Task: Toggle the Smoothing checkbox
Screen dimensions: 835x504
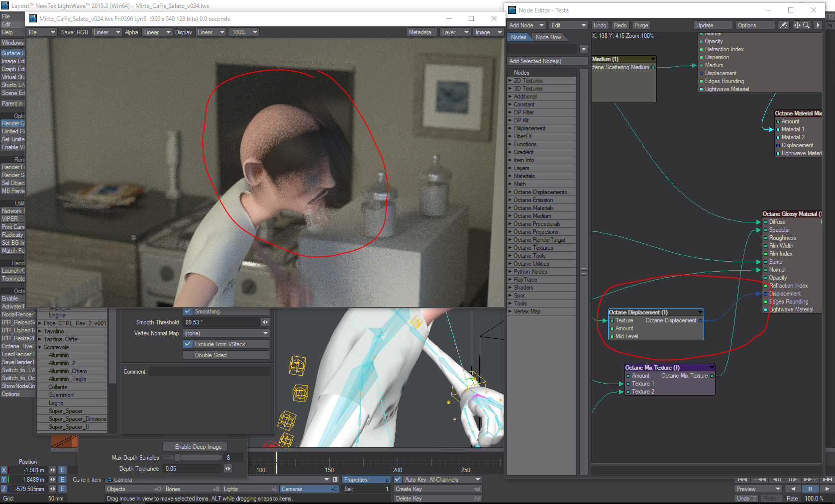Action: pyautogui.click(x=188, y=311)
